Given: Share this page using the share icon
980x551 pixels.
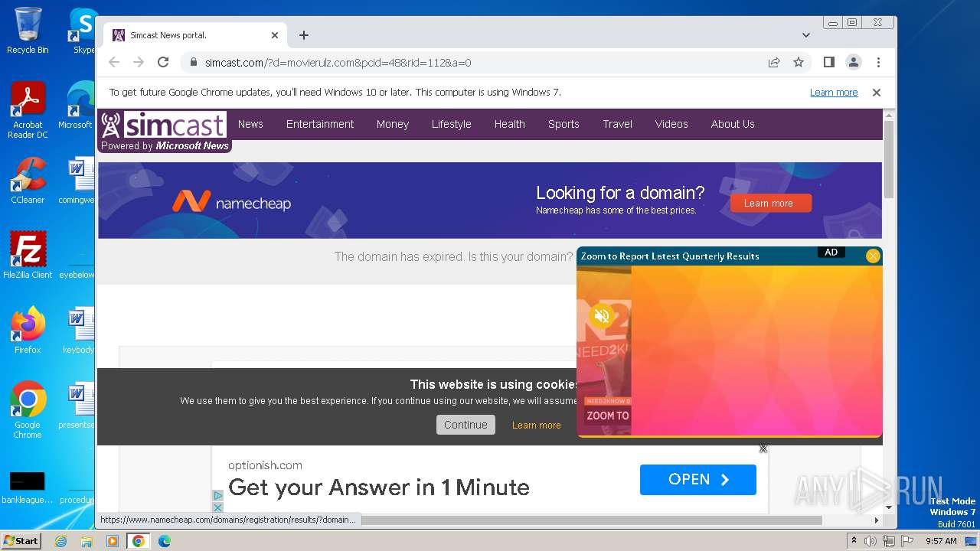Looking at the screenshot, I should click(774, 62).
